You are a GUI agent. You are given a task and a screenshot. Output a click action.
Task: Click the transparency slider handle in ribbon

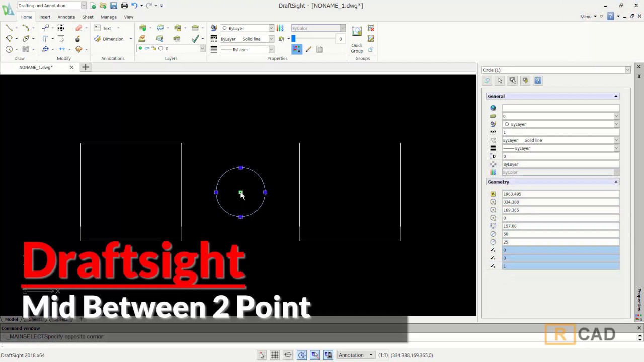point(294,39)
